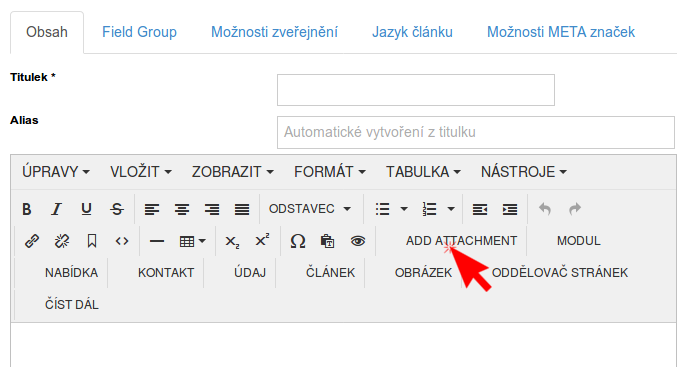Apply strikethrough formatting
Screen dimensions: 686x367
(117, 209)
